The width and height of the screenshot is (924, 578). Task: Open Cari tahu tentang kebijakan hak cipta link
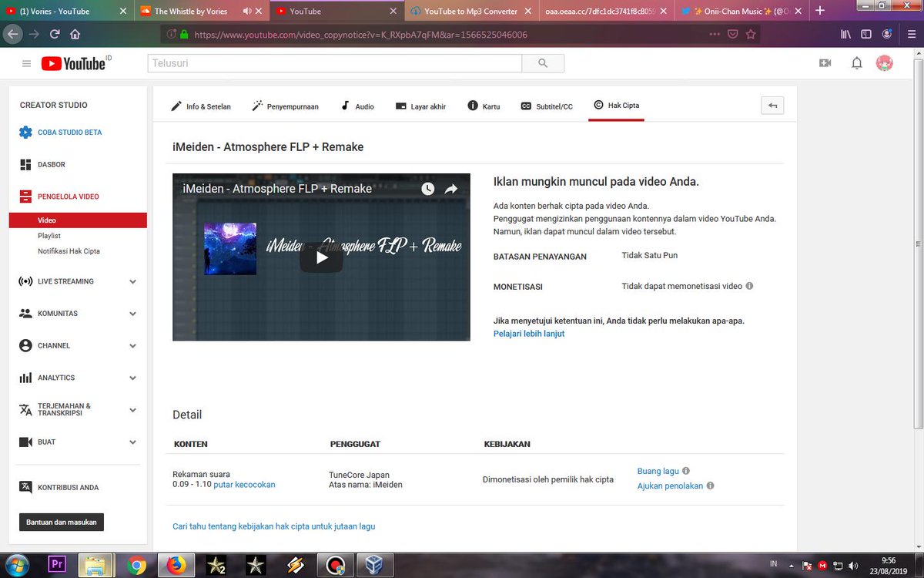[273, 526]
